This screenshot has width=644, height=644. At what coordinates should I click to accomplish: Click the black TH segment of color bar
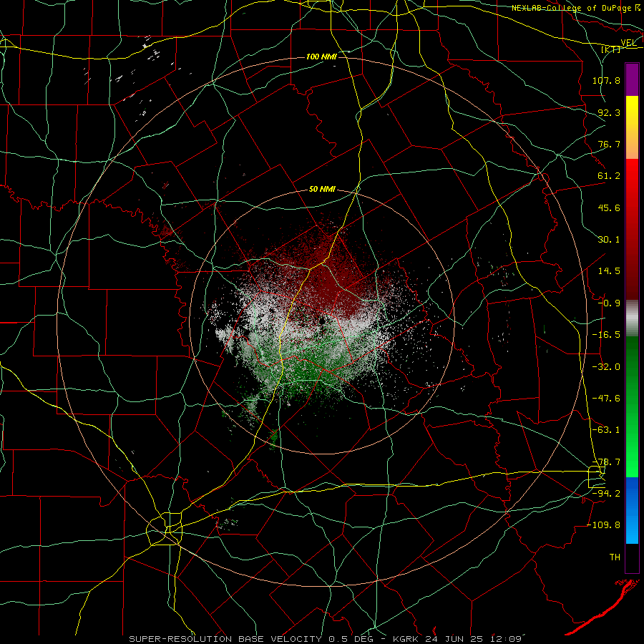click(x=632, y=557)
